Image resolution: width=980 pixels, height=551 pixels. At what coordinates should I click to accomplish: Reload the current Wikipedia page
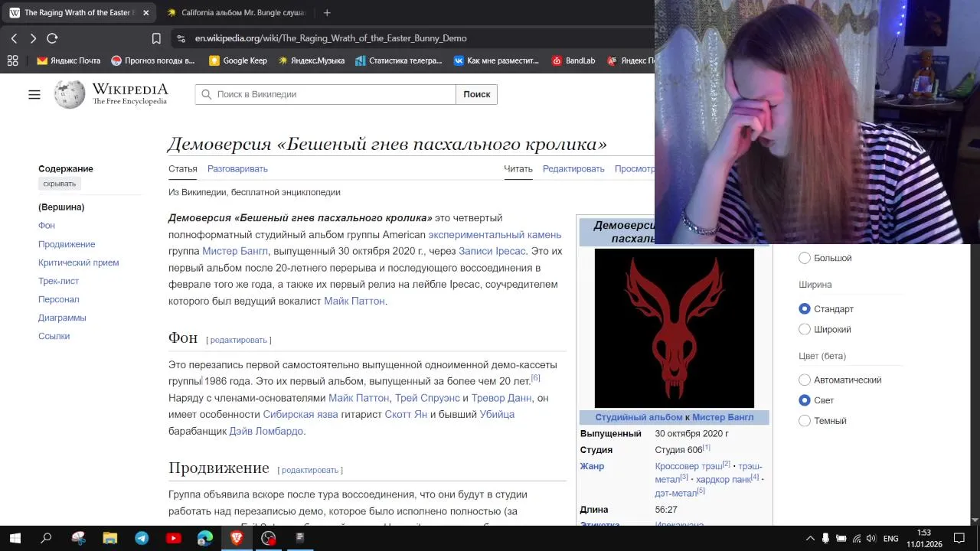52,38
